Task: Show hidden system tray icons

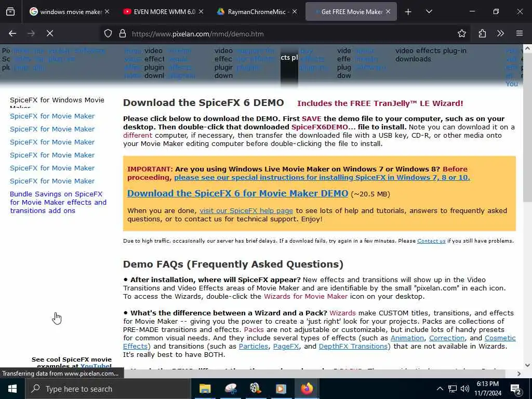Action: 440,389
